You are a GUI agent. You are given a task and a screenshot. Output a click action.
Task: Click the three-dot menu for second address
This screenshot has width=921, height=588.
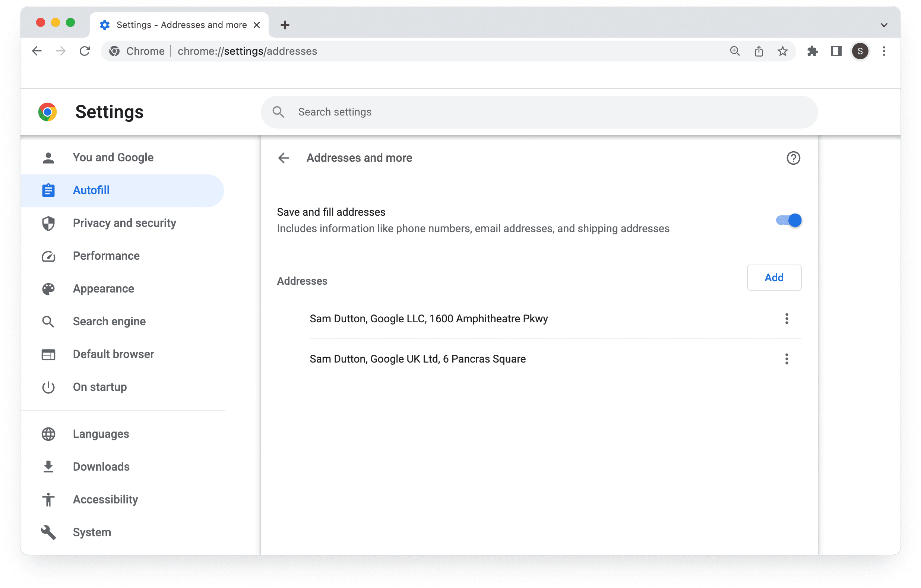[x=787, y=358]
